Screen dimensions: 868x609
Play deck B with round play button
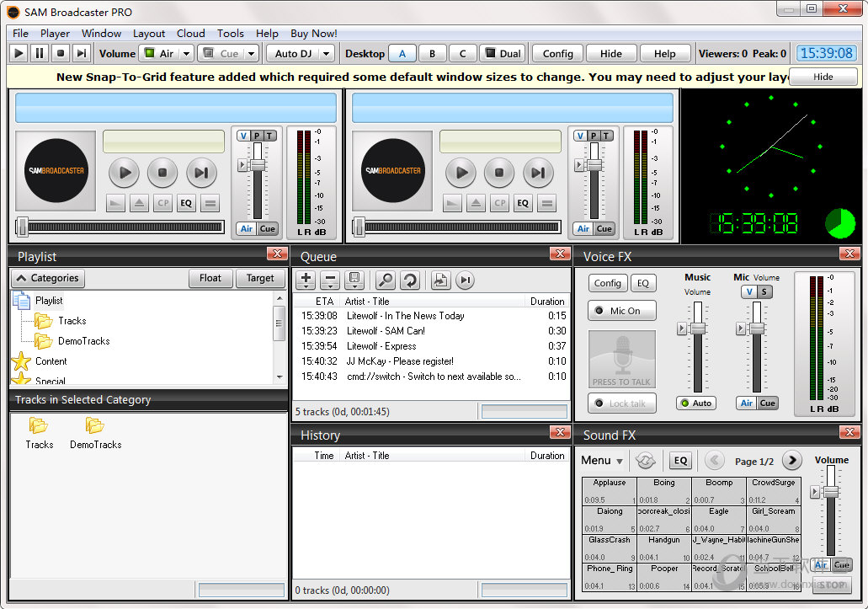(461, 172)
